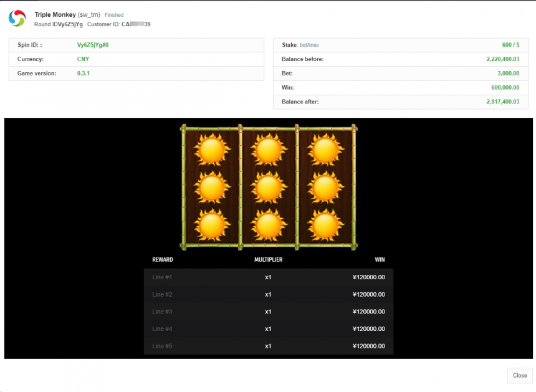Click the Triple Monkey provider logo
The image size is (536, 392).
pos(17,18)
